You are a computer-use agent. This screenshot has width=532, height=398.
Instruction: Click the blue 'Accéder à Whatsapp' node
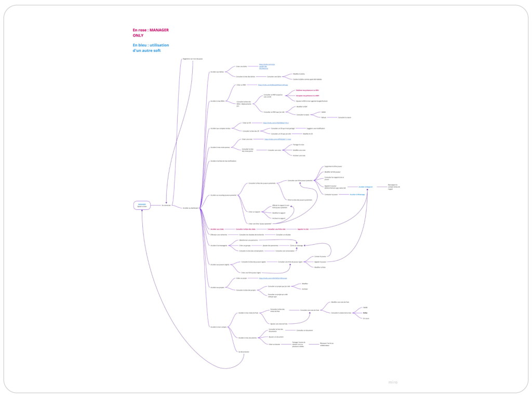tap(357, 194)
